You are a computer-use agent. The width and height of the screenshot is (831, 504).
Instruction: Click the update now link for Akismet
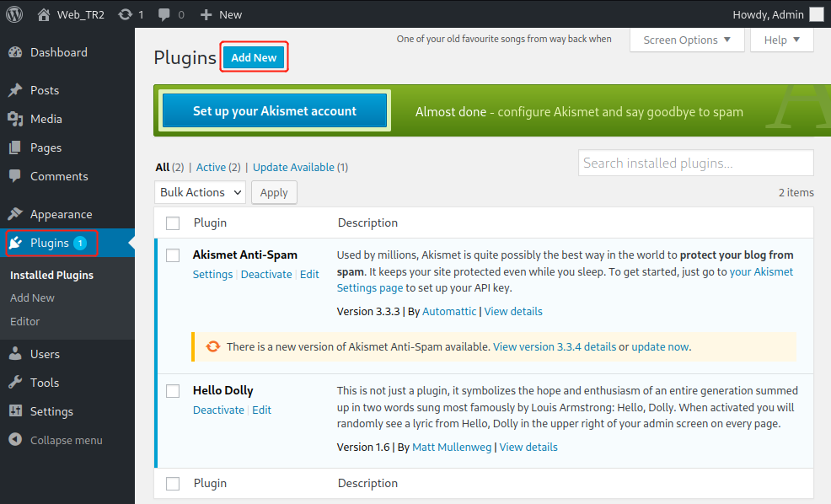(x=660, y=346)
